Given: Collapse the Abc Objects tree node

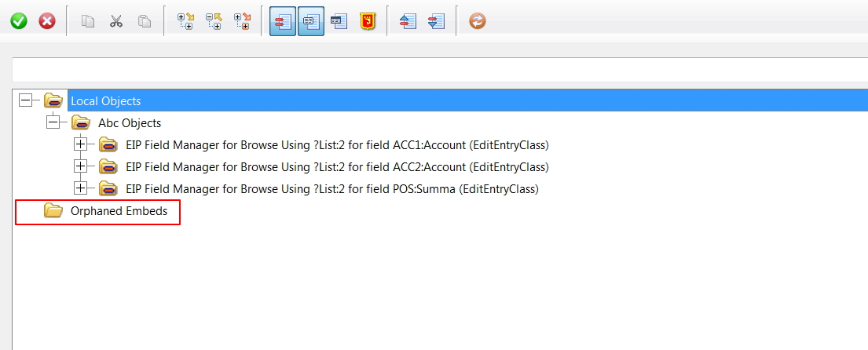Looking at the screenshot, I should tap(53, 122).
